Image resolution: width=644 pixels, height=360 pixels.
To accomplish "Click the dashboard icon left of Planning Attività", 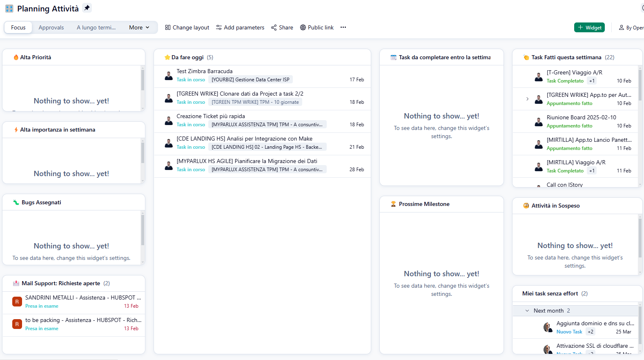I will (9, 9).
